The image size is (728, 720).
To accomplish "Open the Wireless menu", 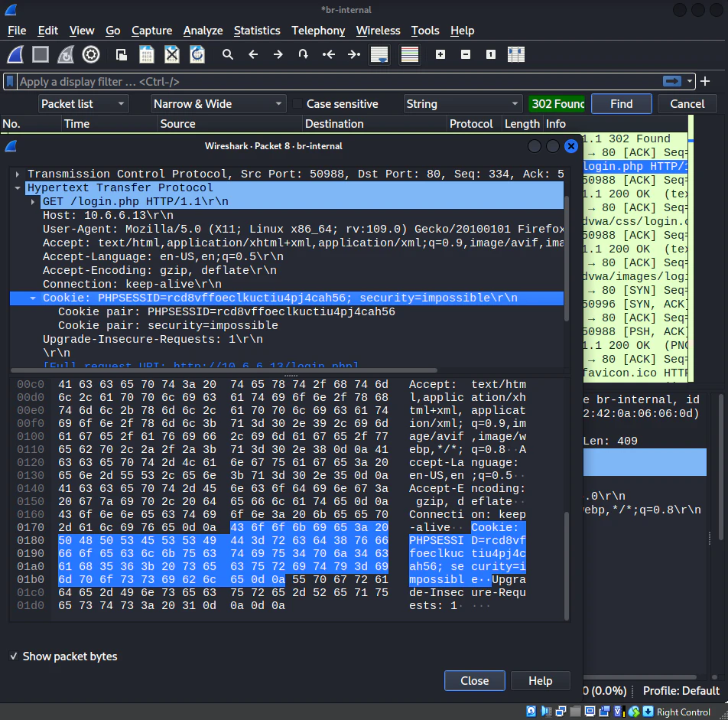I will (x=378, y=31).
